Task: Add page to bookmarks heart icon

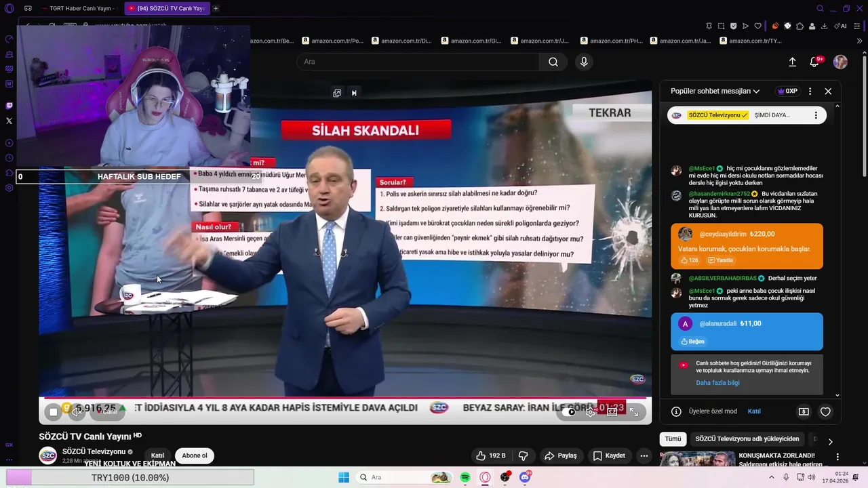Action: point(758,26)
